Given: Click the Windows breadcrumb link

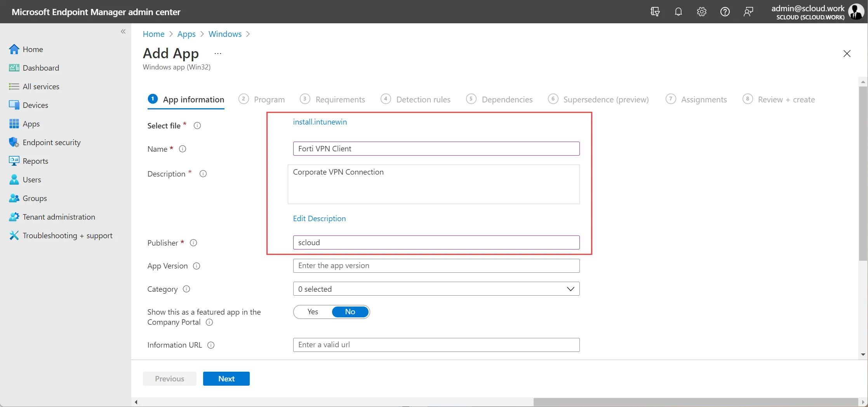Looking at the screenshot, I should coord(225,34).
